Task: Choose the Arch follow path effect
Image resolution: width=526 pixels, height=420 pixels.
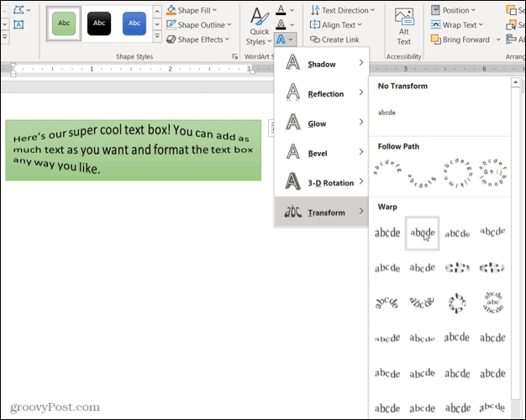Action: coord(387,168)
